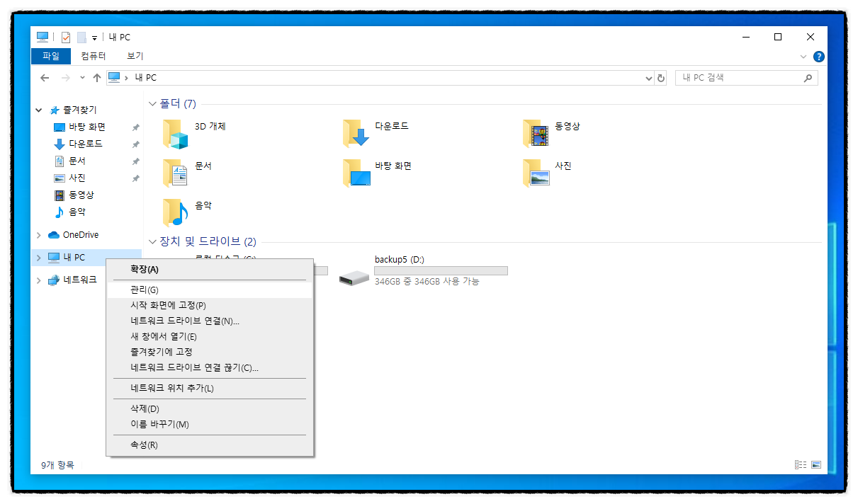Select OneDrive in the navigation pane
Viewport: 858px width, 504px height.
coord(80,235)
